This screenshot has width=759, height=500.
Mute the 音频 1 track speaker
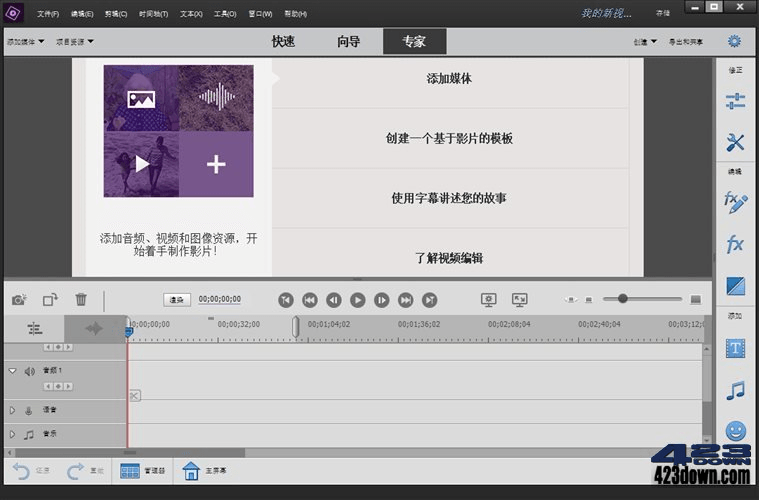[x=30, y=371]
